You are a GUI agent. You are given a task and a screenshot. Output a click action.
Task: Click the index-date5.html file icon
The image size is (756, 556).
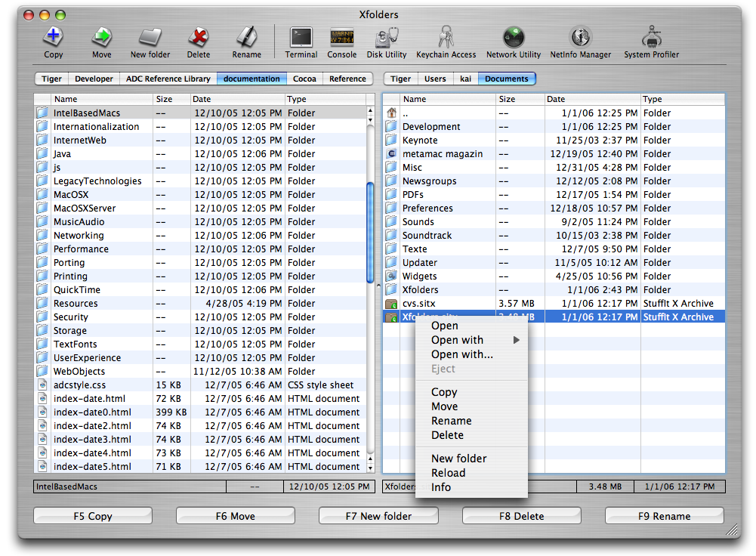[42, 466]
